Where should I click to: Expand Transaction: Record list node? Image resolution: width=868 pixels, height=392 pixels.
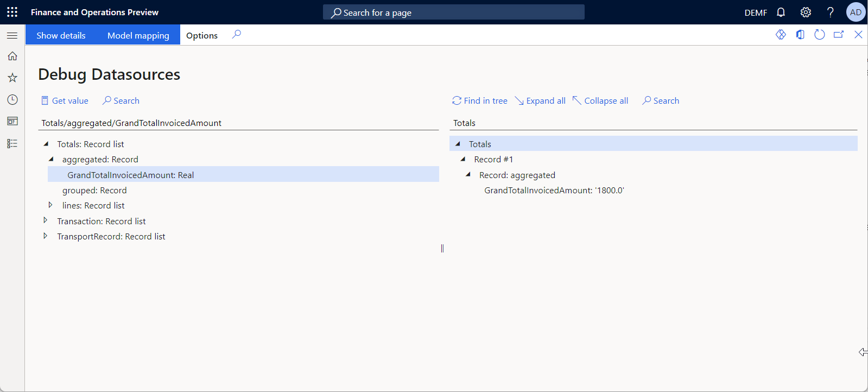point(45,220)
